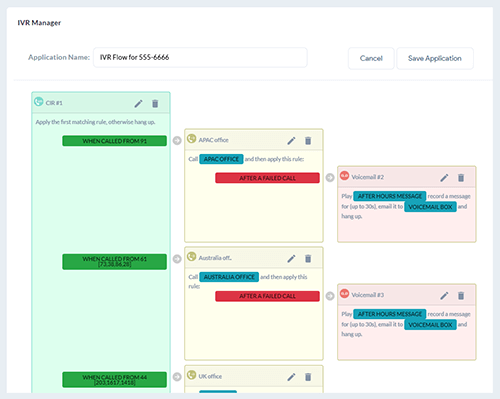500x399 pixels.
Task: Edit the Australia office node
Action: (x=291, y=258)
